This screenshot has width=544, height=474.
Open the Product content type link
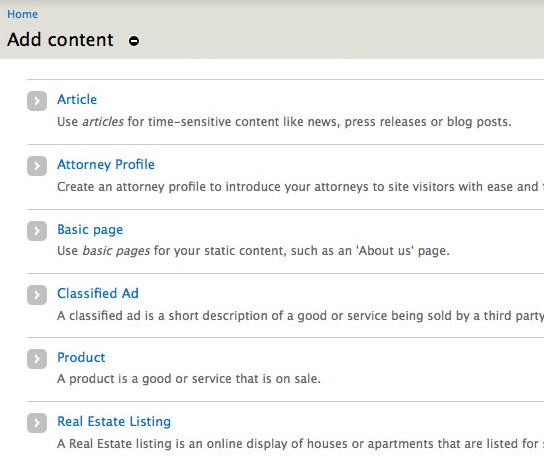pos(81,358)
